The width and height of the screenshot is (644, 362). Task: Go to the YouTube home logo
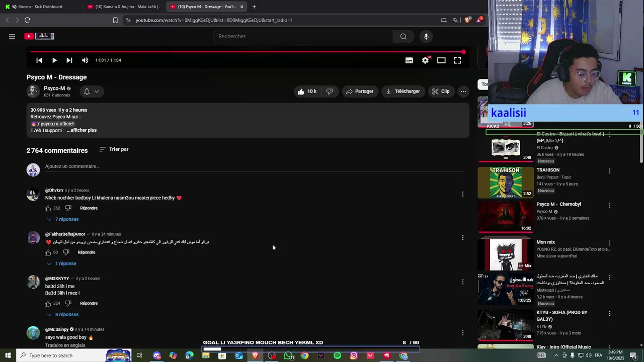pos(39,36)
